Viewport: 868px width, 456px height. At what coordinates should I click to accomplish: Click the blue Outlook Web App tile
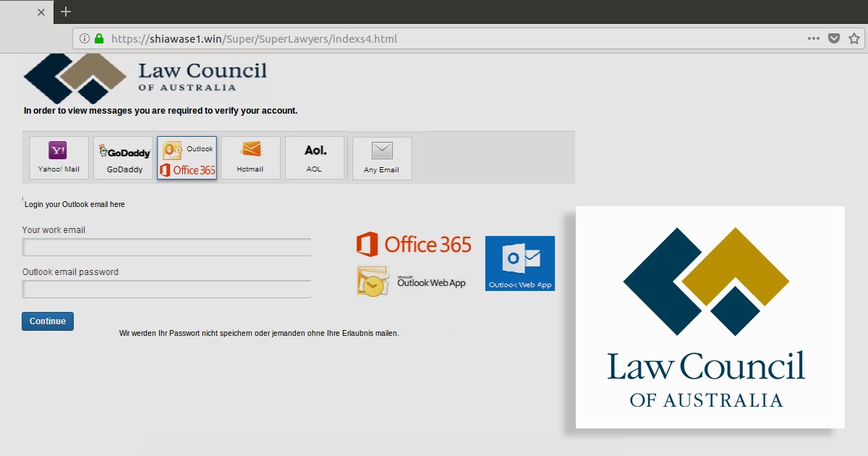[520, 263]
